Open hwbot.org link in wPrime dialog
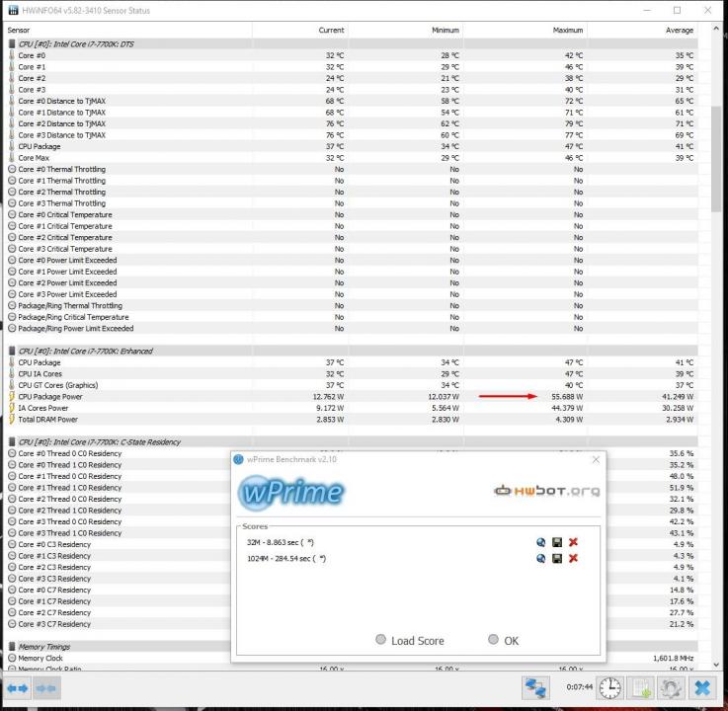This screenshot has width=728, height=711. coord(546,491)
